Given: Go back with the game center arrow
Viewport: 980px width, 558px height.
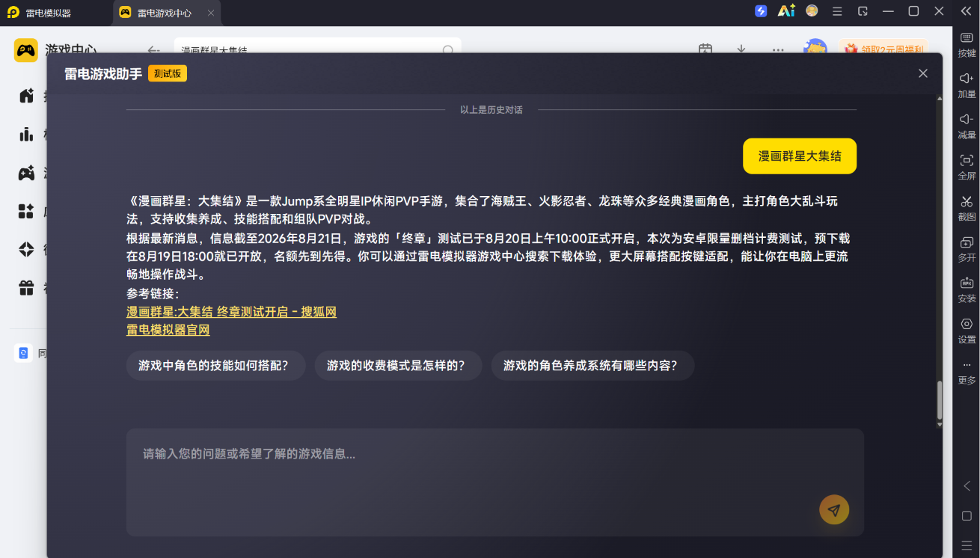Looking at the screenshot, I should [154, 50].
